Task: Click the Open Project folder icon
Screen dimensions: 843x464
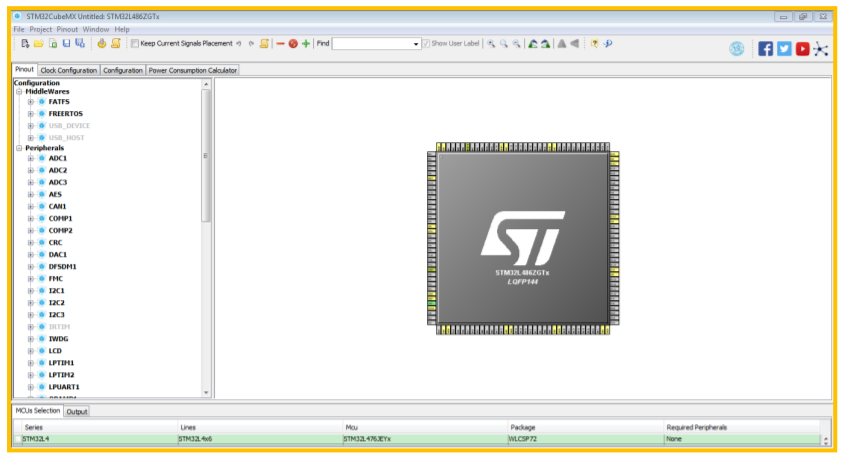Action: click(x=39, y=44)
